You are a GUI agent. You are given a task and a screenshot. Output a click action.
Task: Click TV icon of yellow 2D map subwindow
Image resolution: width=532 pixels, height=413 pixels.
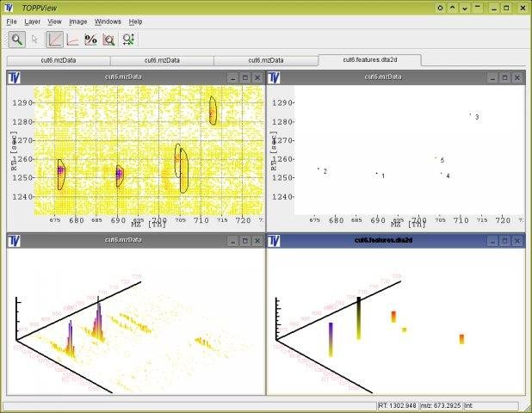[x=14, y=77]
